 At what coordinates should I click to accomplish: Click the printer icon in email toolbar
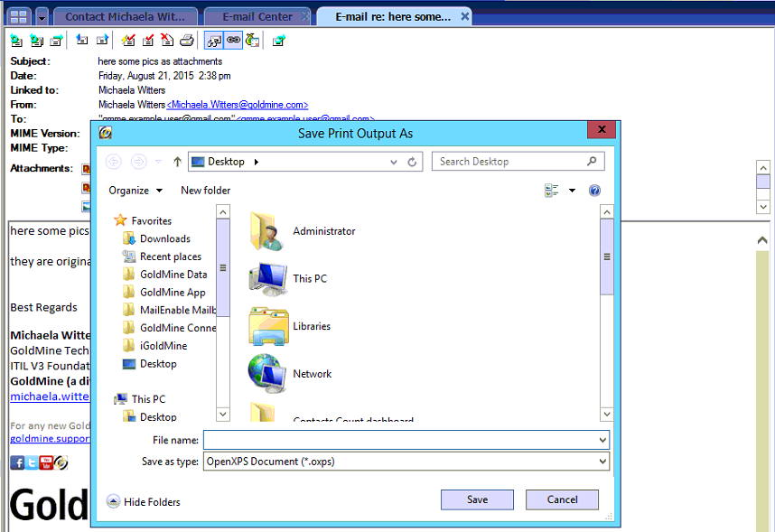pos(187,40)
